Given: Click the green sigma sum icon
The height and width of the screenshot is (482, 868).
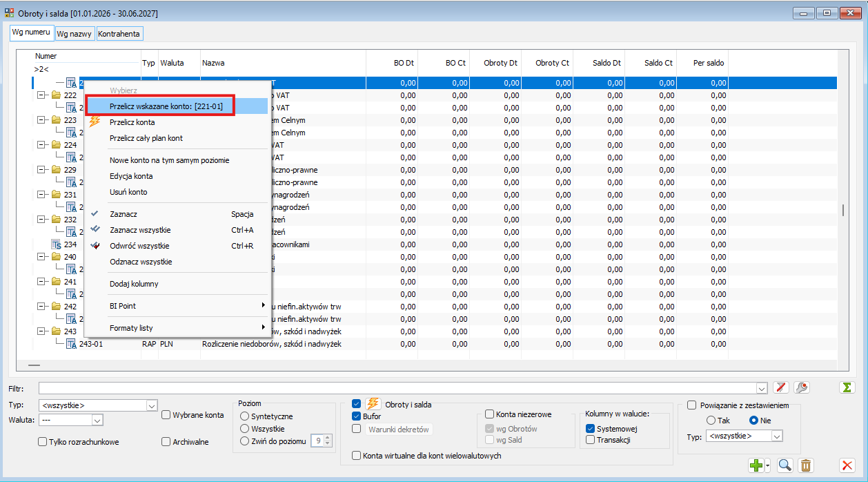Looking at the screenshot, I should point(847,387).
